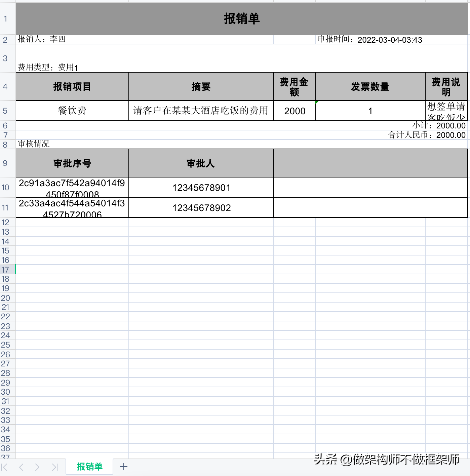Select the 合计人民币:2000.00 cell

[242, 135]
